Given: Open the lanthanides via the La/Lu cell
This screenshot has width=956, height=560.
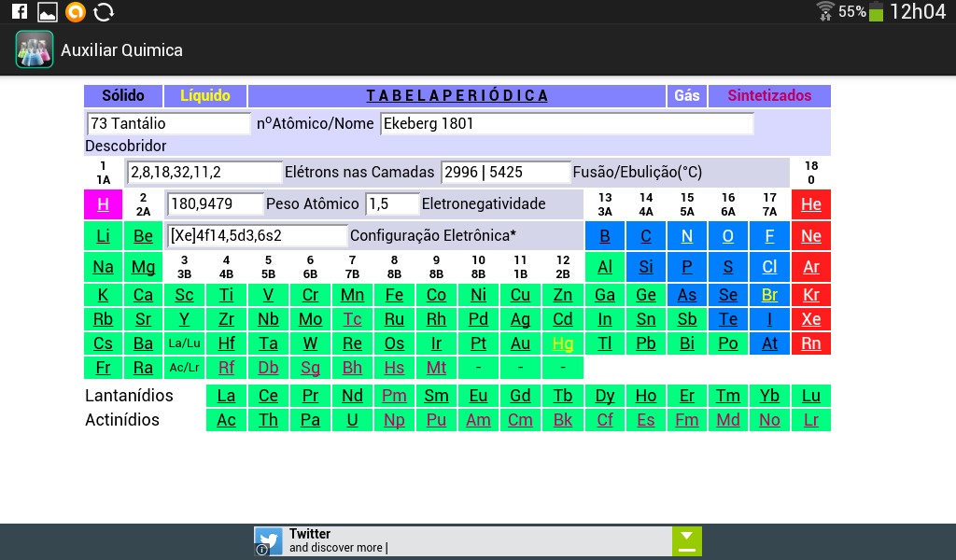Looking at the screenshot, I should click(x=183, y=343).
